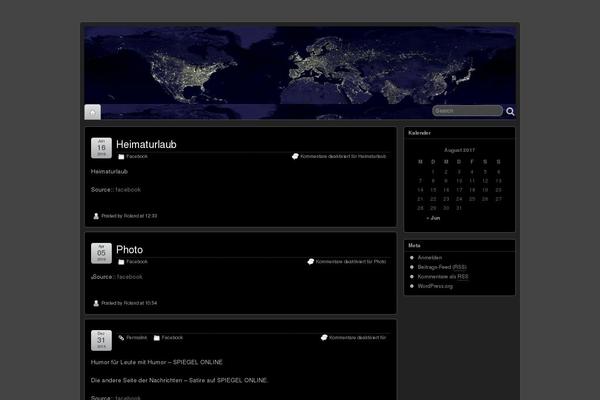The height and width of the screenshot is (400, 600).
Task: Click the comment bubble icon in Heimaturlaub post
Action: (295, 156)
